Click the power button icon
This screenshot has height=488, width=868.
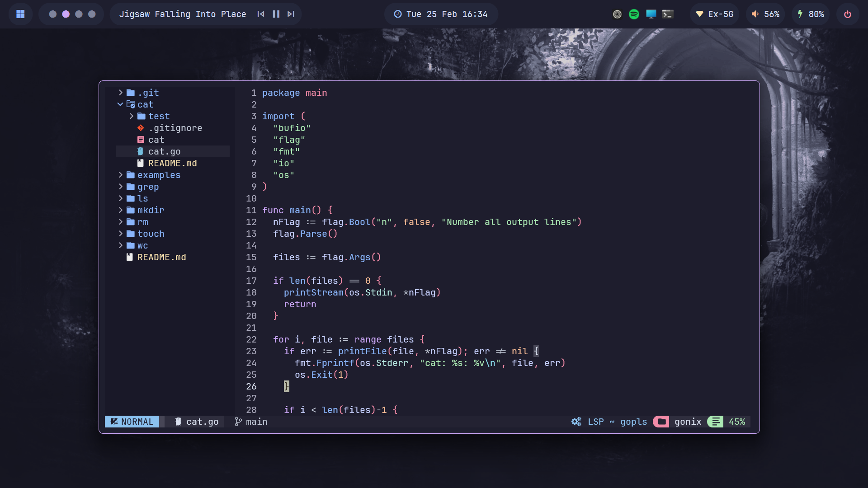848,14
